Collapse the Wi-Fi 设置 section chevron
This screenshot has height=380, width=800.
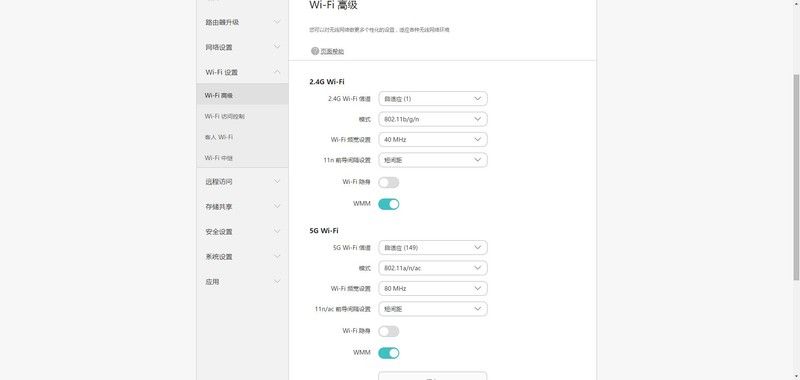click(277, 72)
